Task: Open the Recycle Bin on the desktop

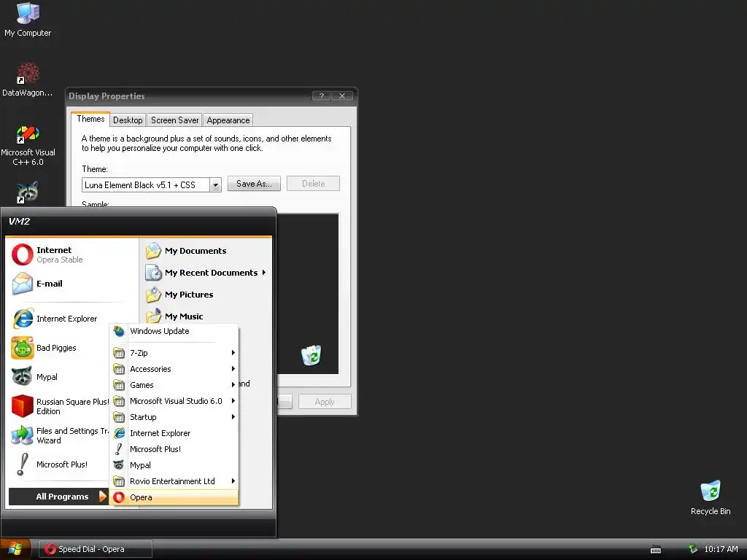Action: coord(711,497)
